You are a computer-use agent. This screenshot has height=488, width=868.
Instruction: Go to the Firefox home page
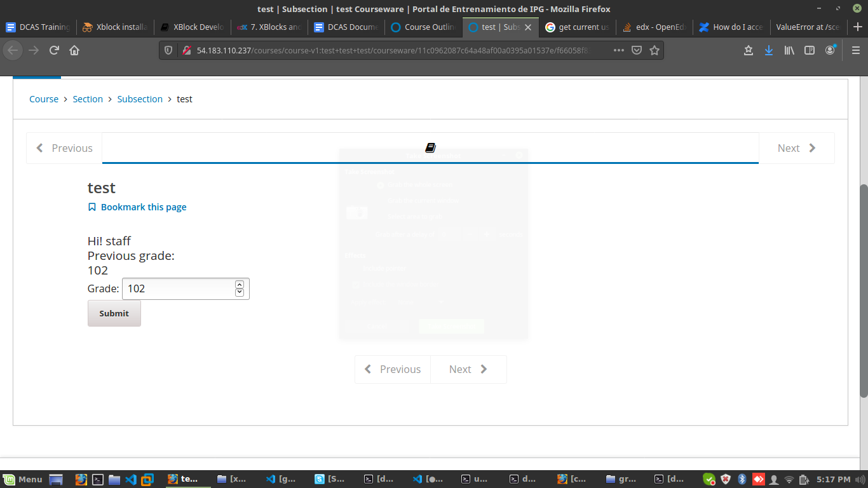click(74, 50)
